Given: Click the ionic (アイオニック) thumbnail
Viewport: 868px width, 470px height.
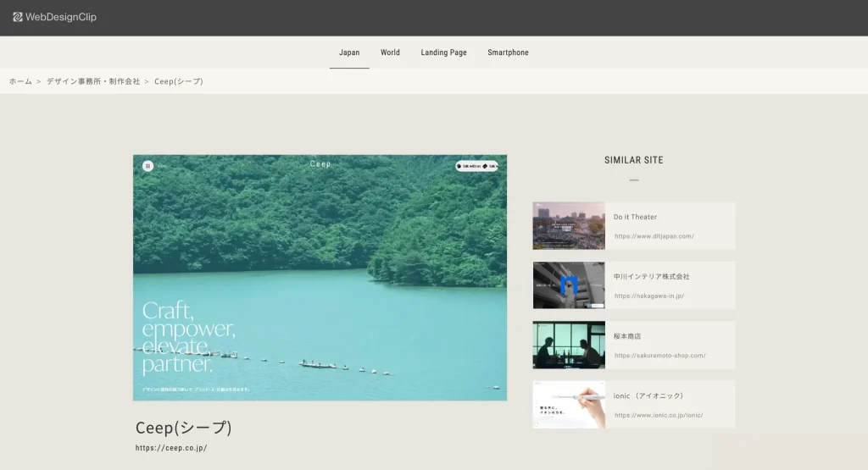Looking at the screenshot, I should 569,405.
